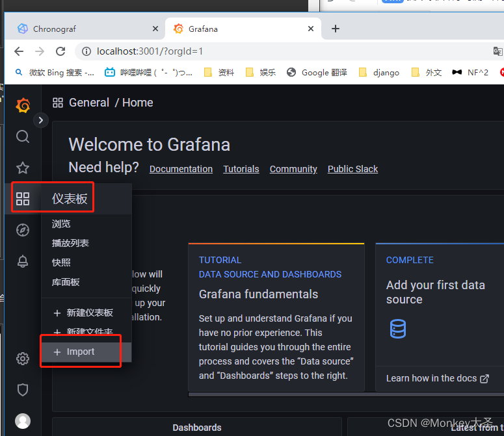The image size is (504, 436).
Task: Close the Grafana tab
Action: click(x=311, y=29)
